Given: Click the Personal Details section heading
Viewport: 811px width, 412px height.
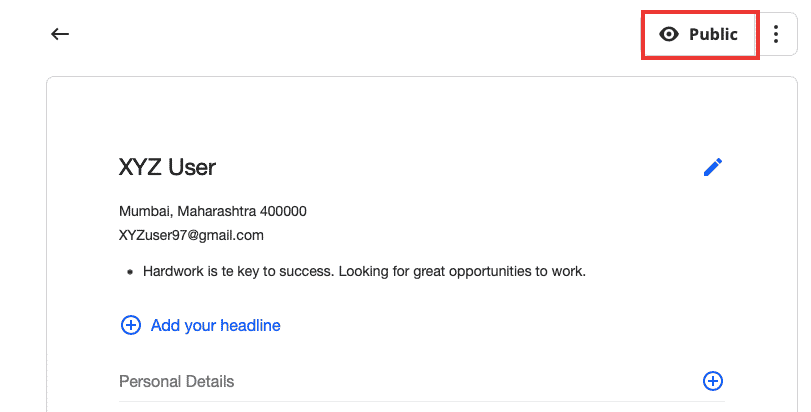Looking at the screenshot, I should point(176,382).
